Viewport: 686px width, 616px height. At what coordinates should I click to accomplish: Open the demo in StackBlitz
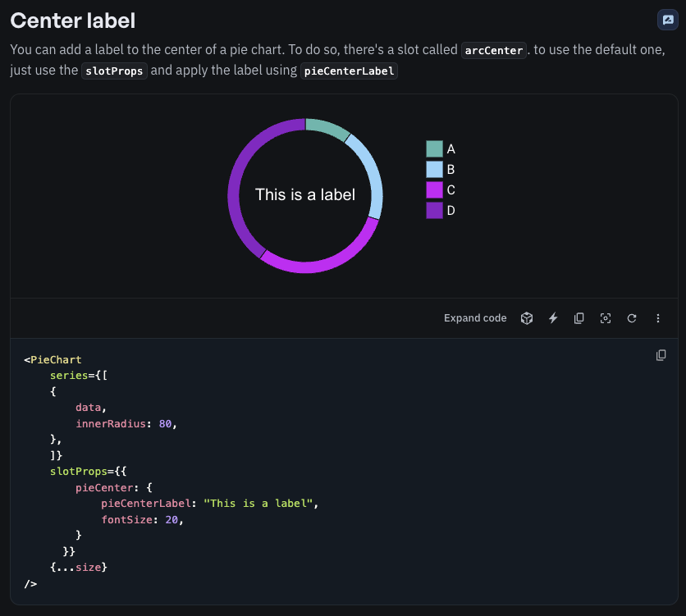[552, 318]
